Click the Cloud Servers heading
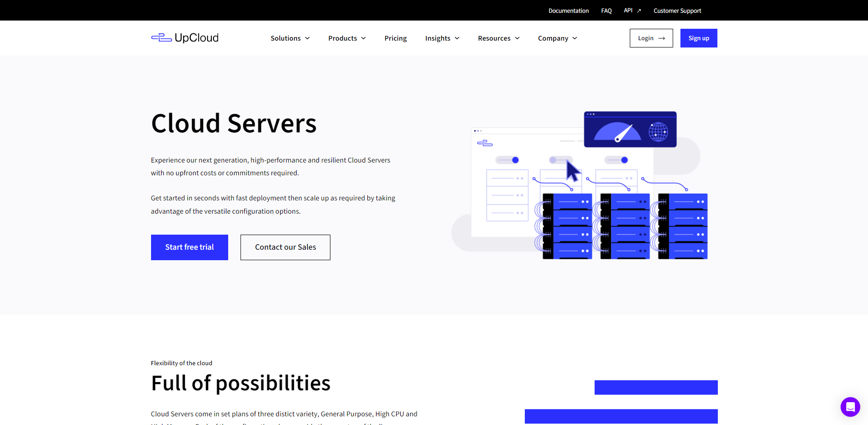The image size is (868, 425). click(234, 123)
